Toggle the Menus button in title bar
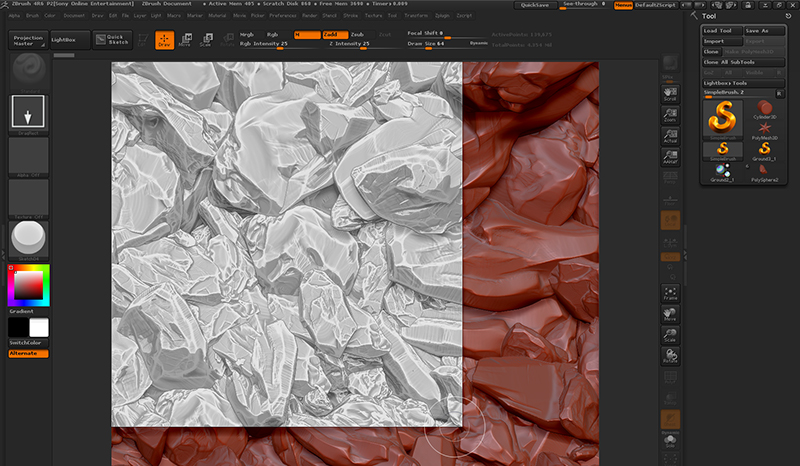This screenshot has width=800, height=466. coord(623,5)
